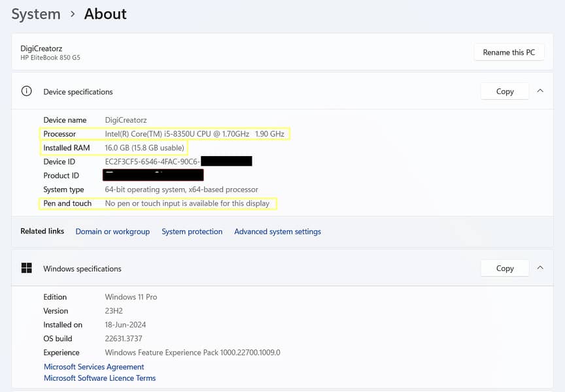
Task: Click the HP EliteBook 850 G5 model text
Action: (50, 57)
